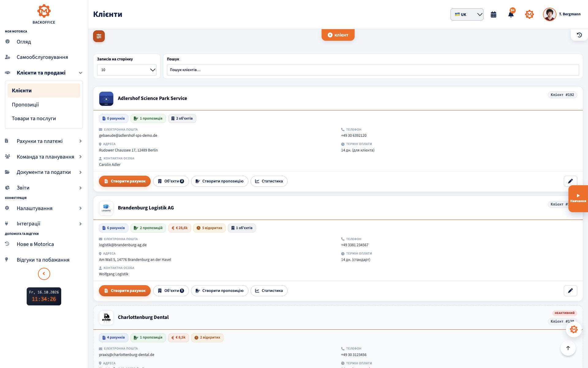Expand Рахунки та платежі menu
This screenshot has height=368, width=588.
44,141
